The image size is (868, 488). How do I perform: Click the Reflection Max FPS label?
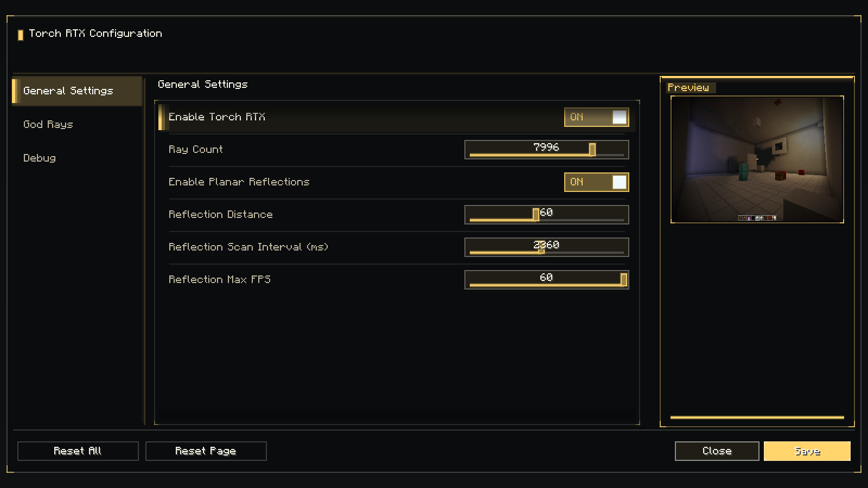[220, 280]
